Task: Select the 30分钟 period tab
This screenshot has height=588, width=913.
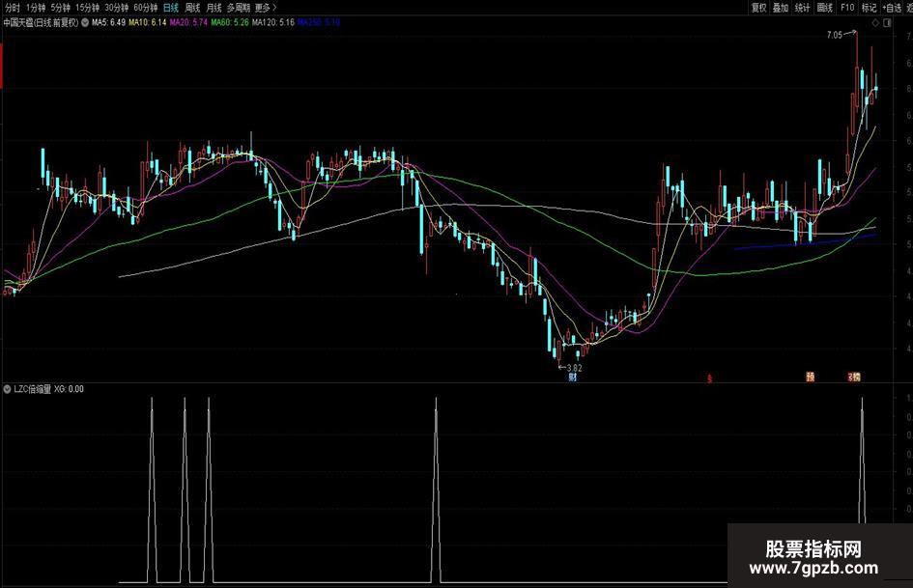Action: [x=117, y=8]
